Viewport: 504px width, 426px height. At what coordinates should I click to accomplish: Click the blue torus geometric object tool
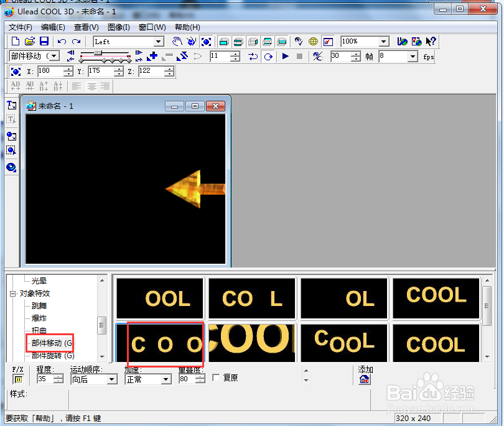[x=12, y=167]
